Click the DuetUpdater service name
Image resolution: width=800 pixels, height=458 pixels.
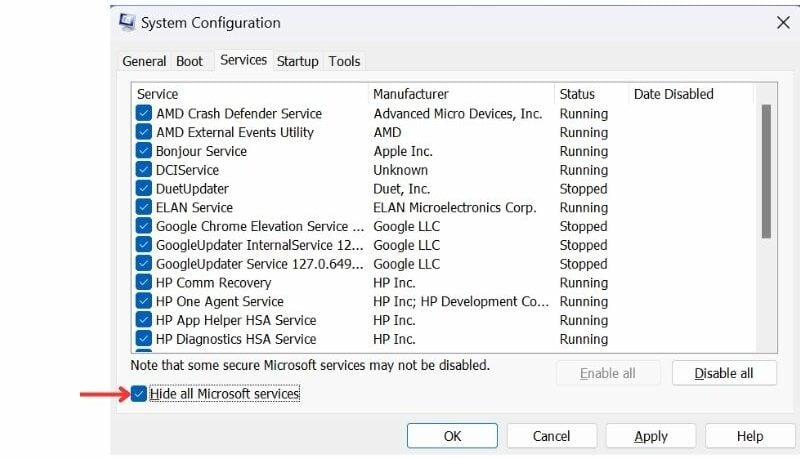(192, 189)
